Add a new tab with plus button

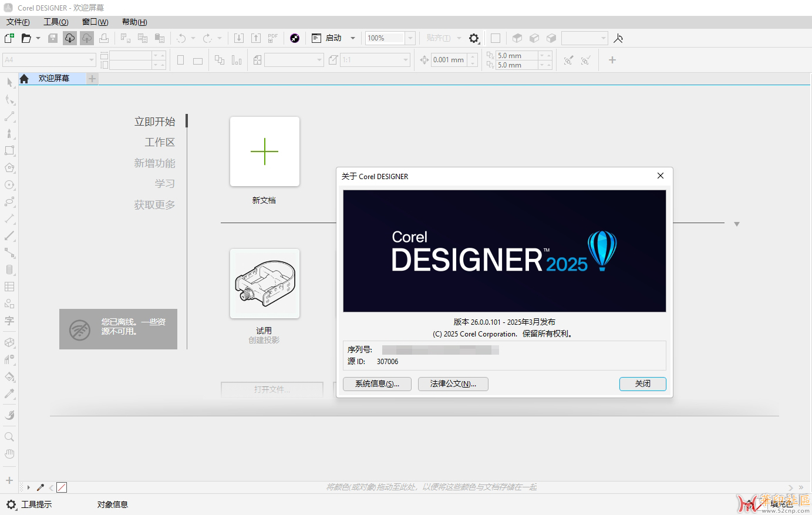click(x=92, y=79)
